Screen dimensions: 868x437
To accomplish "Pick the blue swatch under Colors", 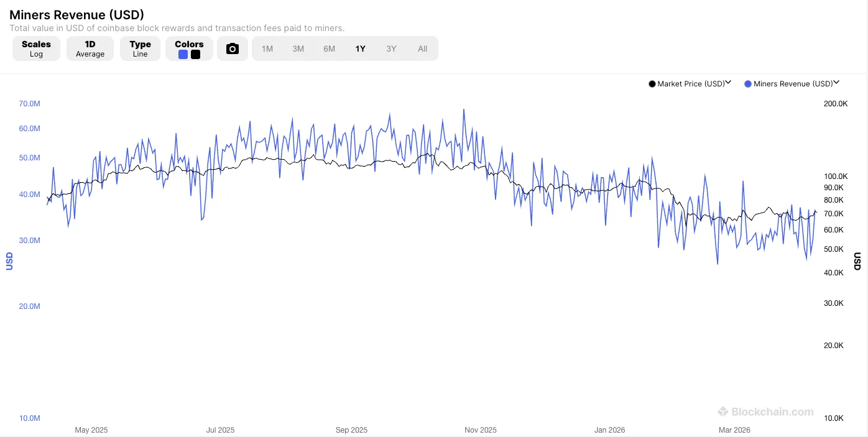I will click(183, 55).
